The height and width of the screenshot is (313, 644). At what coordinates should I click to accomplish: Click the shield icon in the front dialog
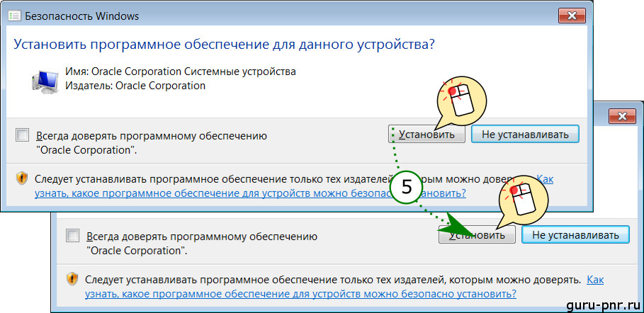(22, 178)
